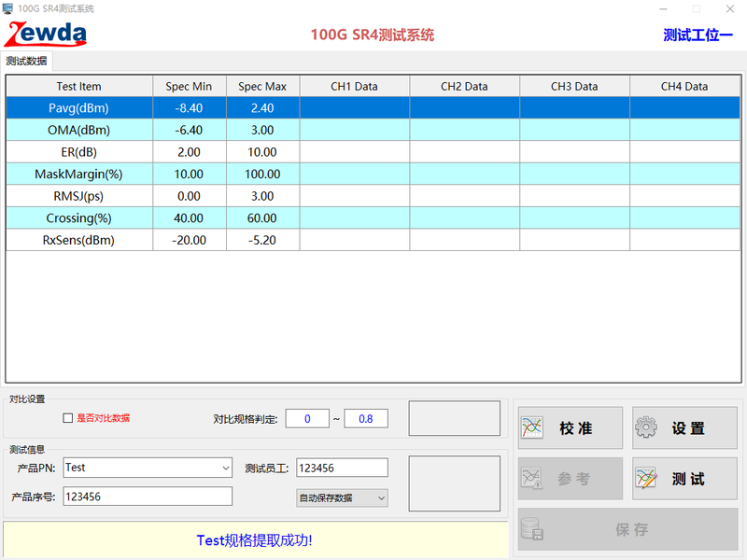Screen dimensions: 747x560
Task: Click the Crossing Spec Min value 40.00
Action: (x=190, y=218)
